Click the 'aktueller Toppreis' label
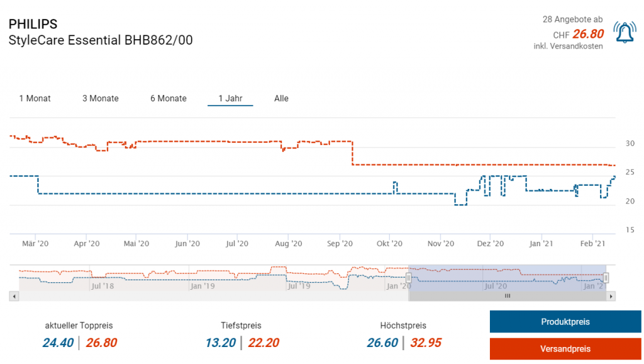Image resolution: width=644 pixels, height=364 pixels. pos(79,326)
